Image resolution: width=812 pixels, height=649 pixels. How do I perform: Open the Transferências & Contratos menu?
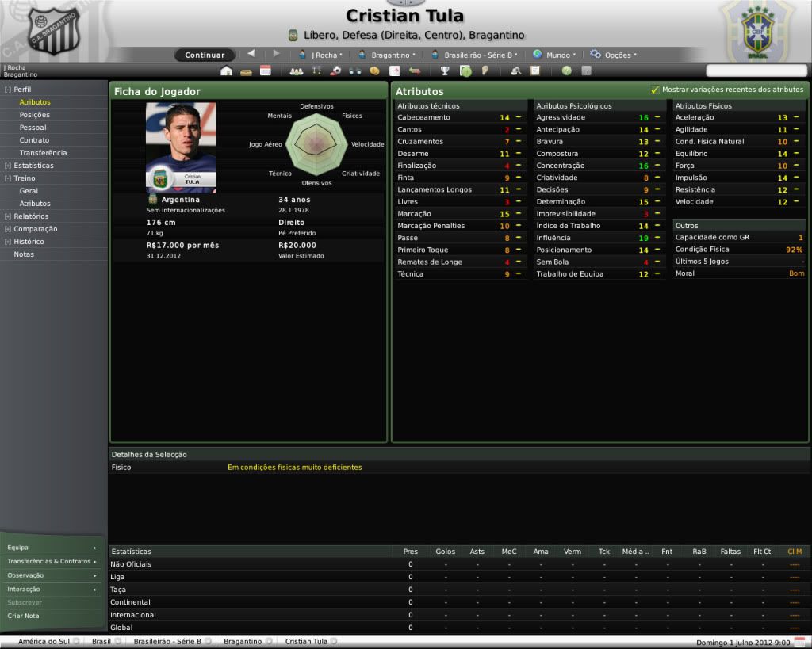(49, 561)
